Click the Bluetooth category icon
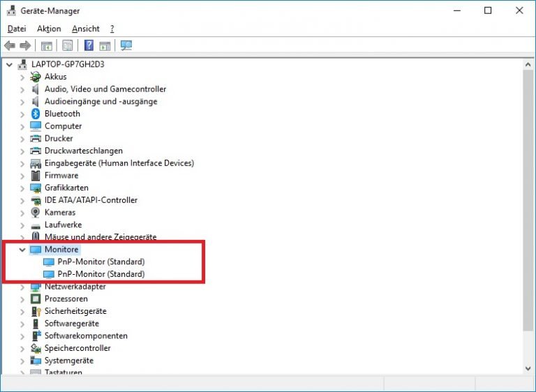The height and width of the screenshot is (392, 536). 36,114
